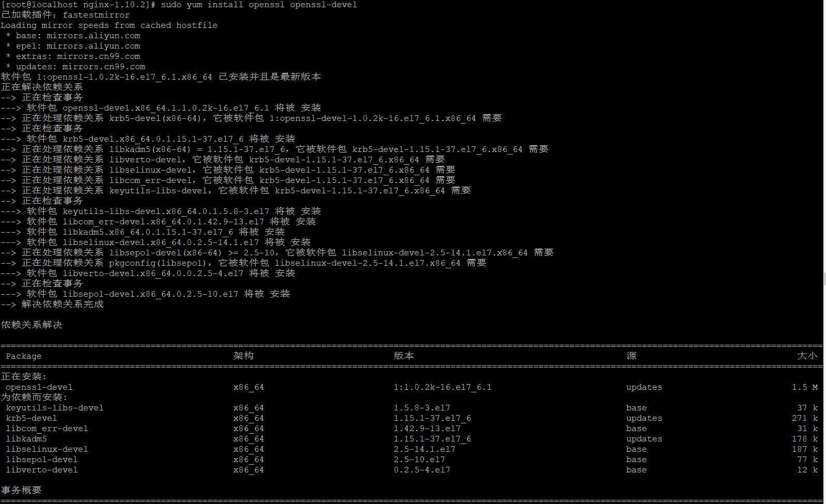Click the 'openssl-devel.x86_64.1.1.0.2k-16.el7_6.1 将被 安装' line
Viewport: 826px width, 504px height.
point(161,108)
